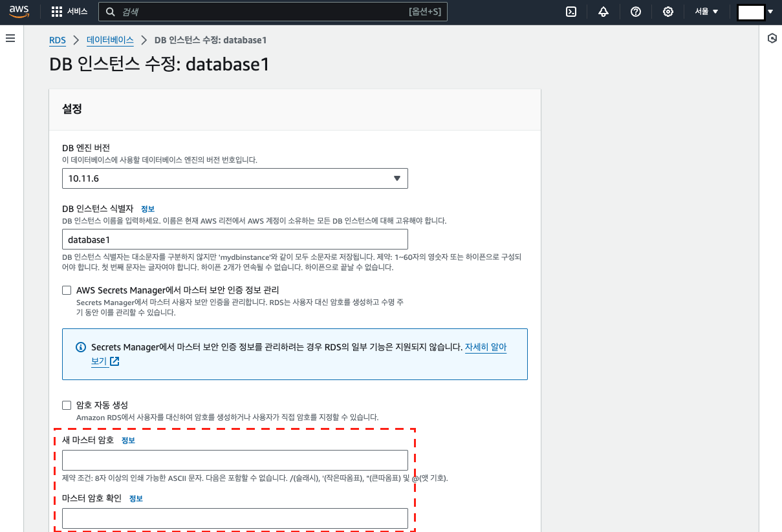Click the DB 엔진 버전 label
Image resolution: width=782 pixels, height=532 pixels.
point(86,148)
